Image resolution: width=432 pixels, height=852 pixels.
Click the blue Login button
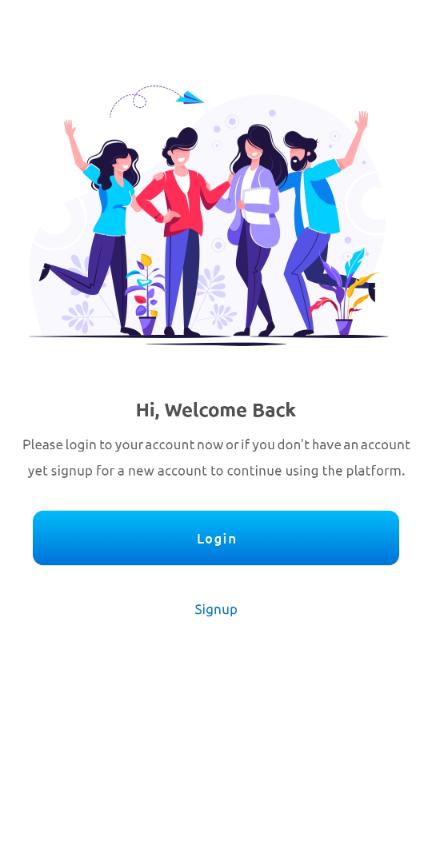(x=216, y=537)
